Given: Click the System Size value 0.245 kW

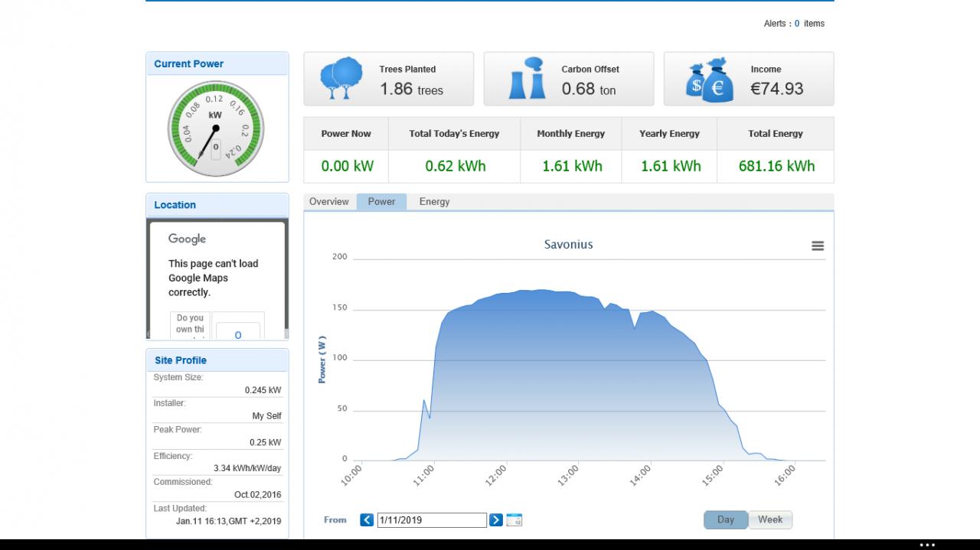Looking at the screenshot, I should click(x=263, y=390).
